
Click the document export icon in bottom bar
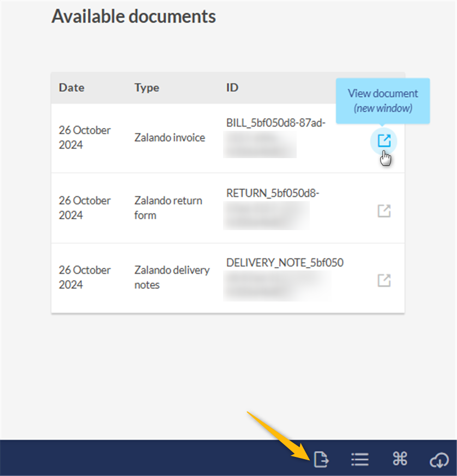(x=321, y=460)
